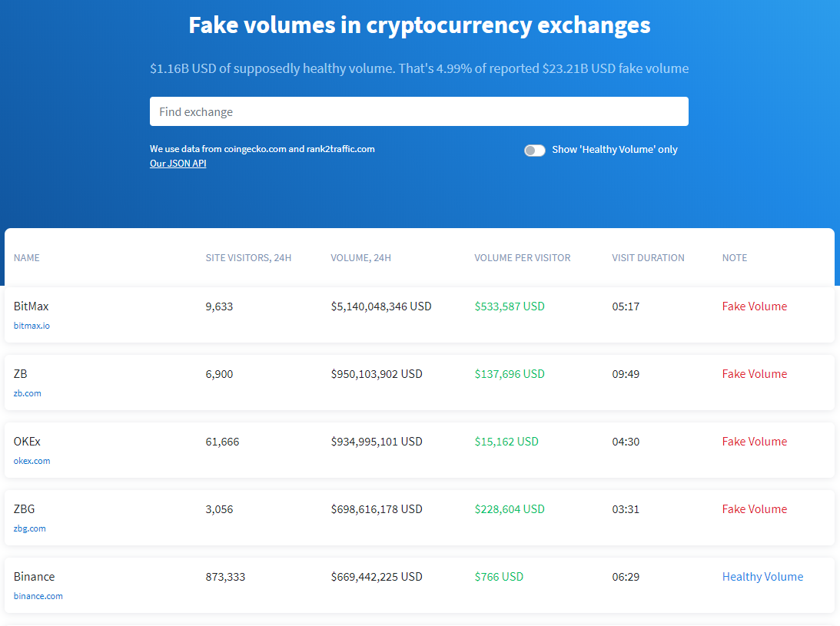Open the zbg.com exchange website link
Image resolution: width=840 pixels, height=626 pixels.
click(30, 528)
